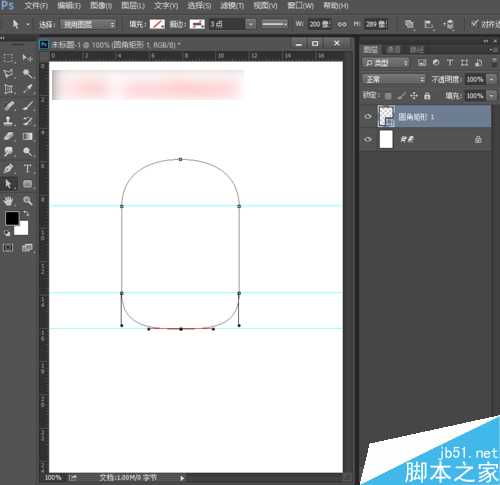Click the shape width input field
Screen dimensions: 500x485
click(319, 24)
